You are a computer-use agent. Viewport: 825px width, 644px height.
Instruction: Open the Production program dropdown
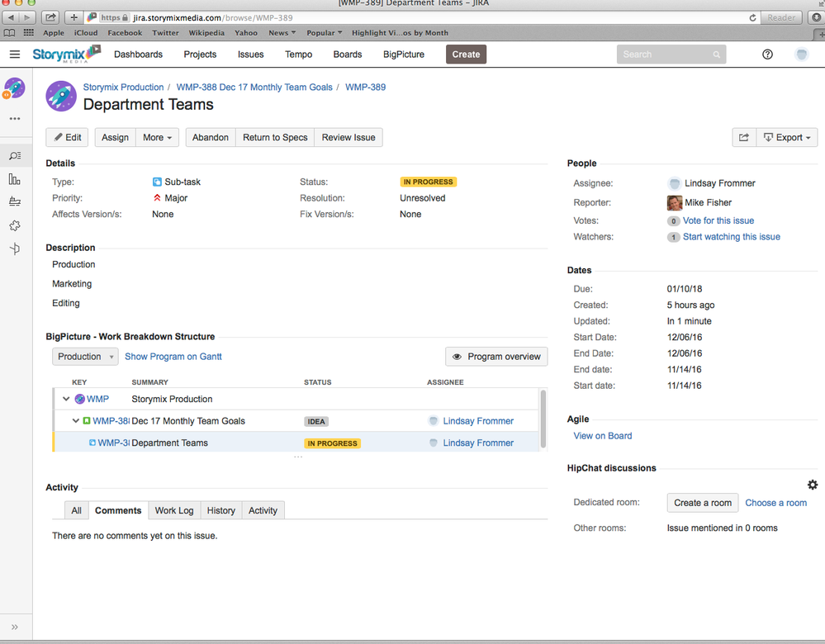(85, 357)
